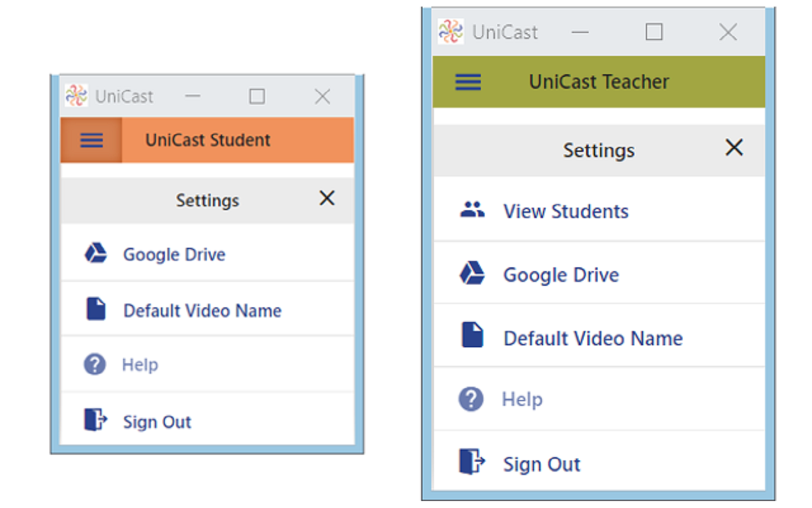Image resolution: width=812 pixels, height=508 pixels.
Task: Click Settings heading in Student window
Action: tap(207, 201)
